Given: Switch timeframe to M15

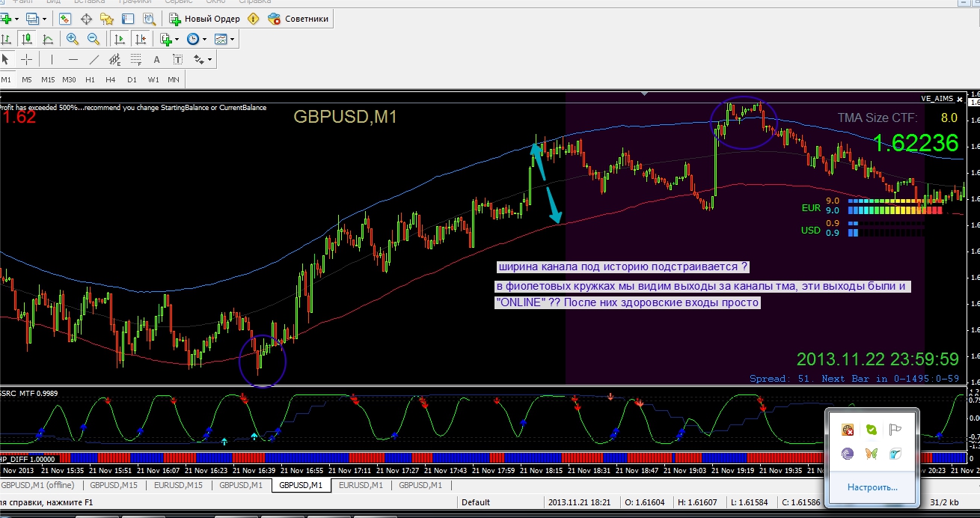Looking at the screenshot, I should coord(48,79).
